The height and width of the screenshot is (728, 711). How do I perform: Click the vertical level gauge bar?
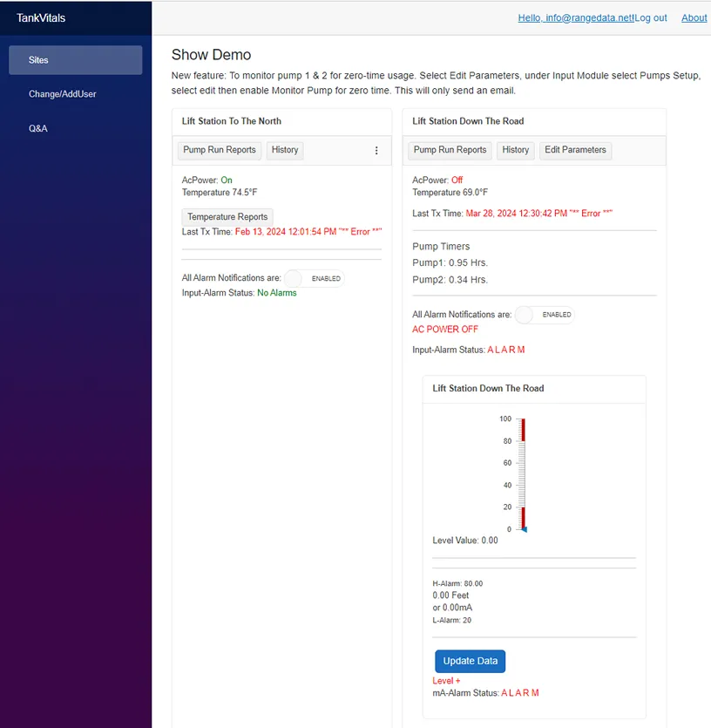pyautogui.click(x=522, y=473)
